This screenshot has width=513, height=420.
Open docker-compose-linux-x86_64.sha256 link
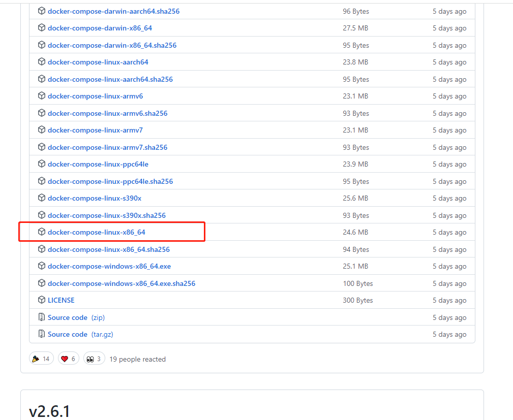tap(109, 249)
